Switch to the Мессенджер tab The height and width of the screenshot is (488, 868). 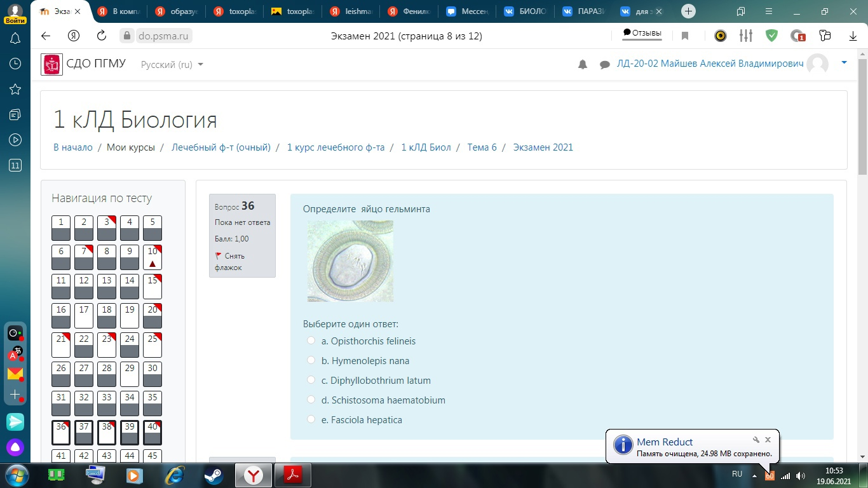[x=467, y=11]
